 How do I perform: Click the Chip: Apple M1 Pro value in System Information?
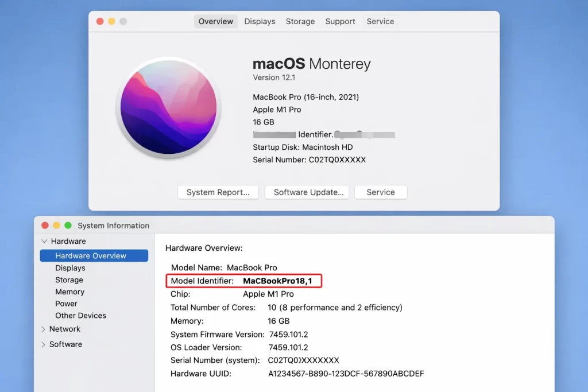(x=269, y=294)
